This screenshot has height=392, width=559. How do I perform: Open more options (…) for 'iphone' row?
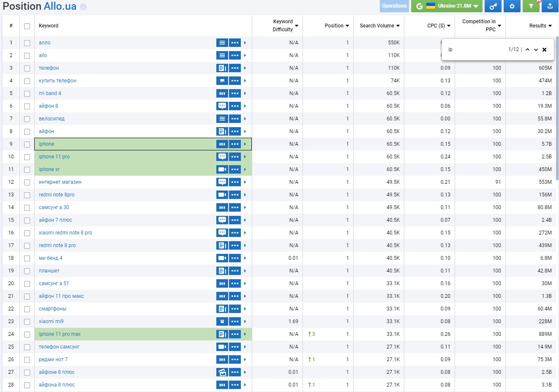tap(235, 144)
